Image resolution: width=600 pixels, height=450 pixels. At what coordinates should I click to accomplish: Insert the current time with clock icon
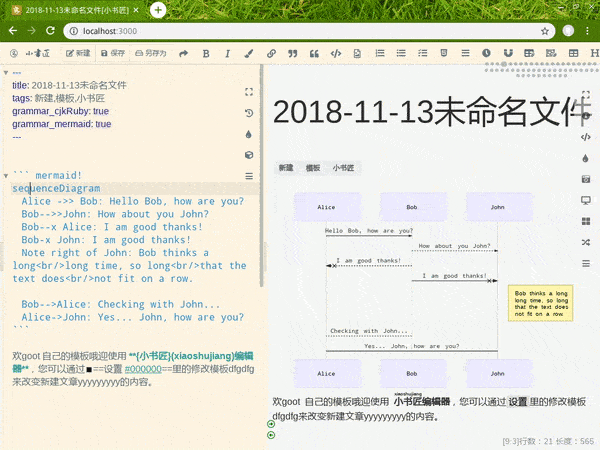tap(486, 53)
